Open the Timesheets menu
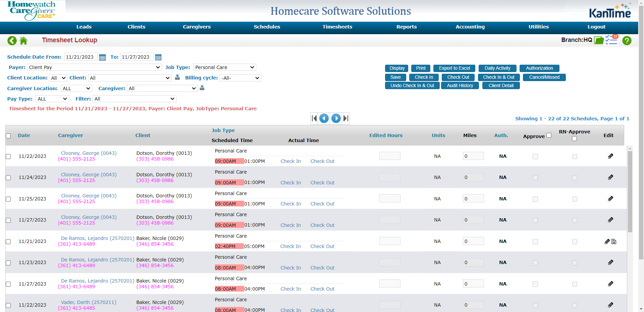The width and height of the screenshot is (644, 312). 337,27
